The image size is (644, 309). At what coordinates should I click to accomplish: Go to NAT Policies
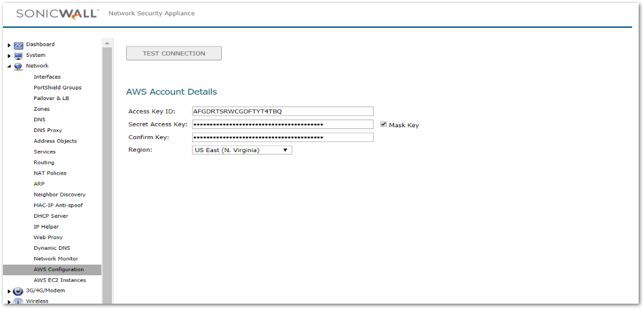point(50,173)
